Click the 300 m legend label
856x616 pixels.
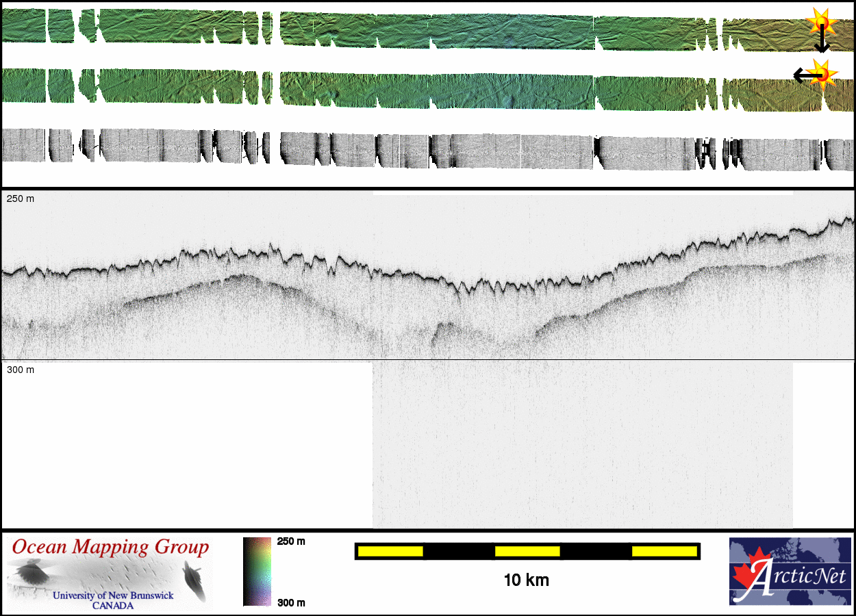291,602
